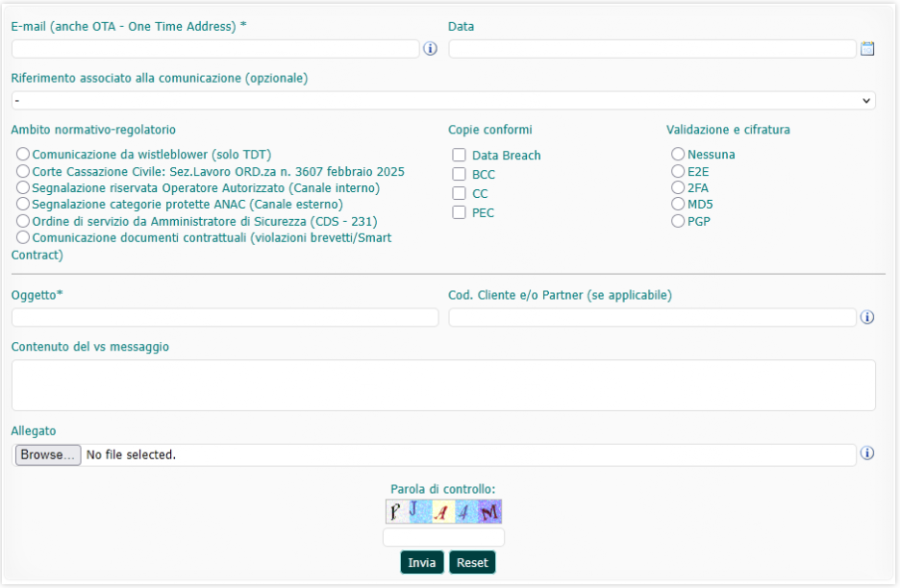
Task: Focus the Parola di controllo captcha input
Action: [443, 537]
